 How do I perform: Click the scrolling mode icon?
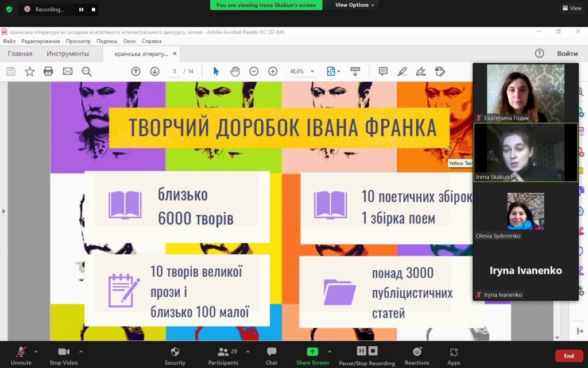(x=355, y=71)
